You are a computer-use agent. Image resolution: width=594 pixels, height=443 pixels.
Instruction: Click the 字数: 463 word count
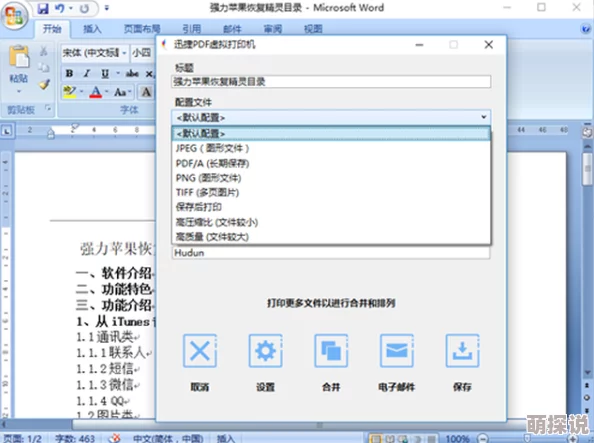[x=75, y=438]
